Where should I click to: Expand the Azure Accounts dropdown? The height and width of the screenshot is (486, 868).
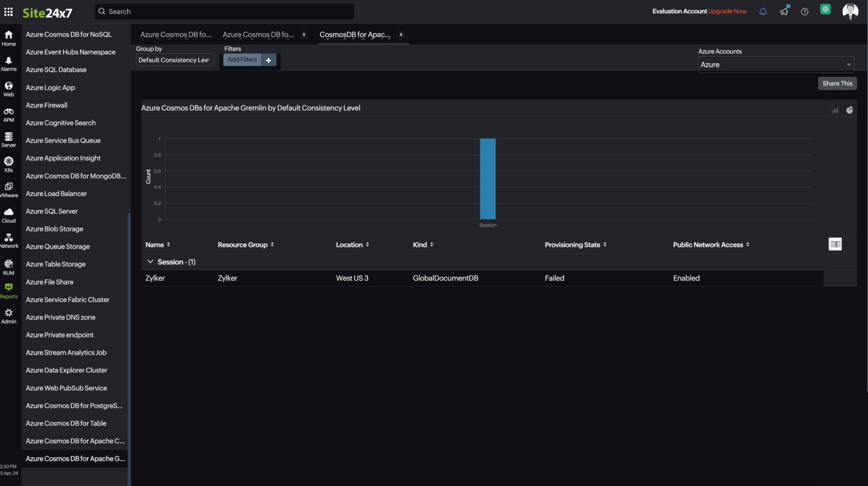point(776,65)
